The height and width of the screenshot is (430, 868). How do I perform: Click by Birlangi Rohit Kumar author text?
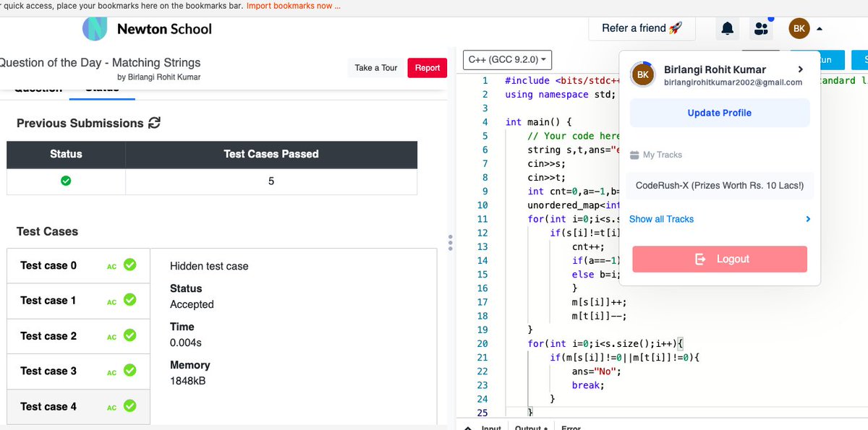tap(158, 77)
